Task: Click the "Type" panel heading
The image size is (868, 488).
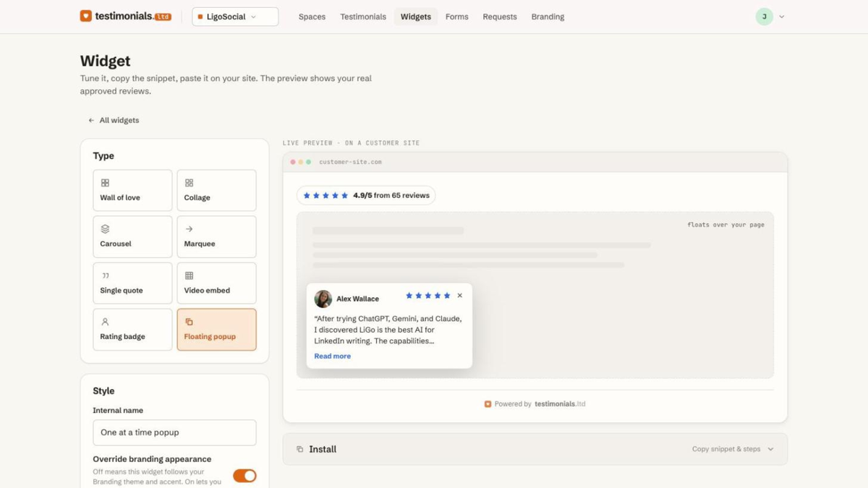Action: click(x=103, y=156)
